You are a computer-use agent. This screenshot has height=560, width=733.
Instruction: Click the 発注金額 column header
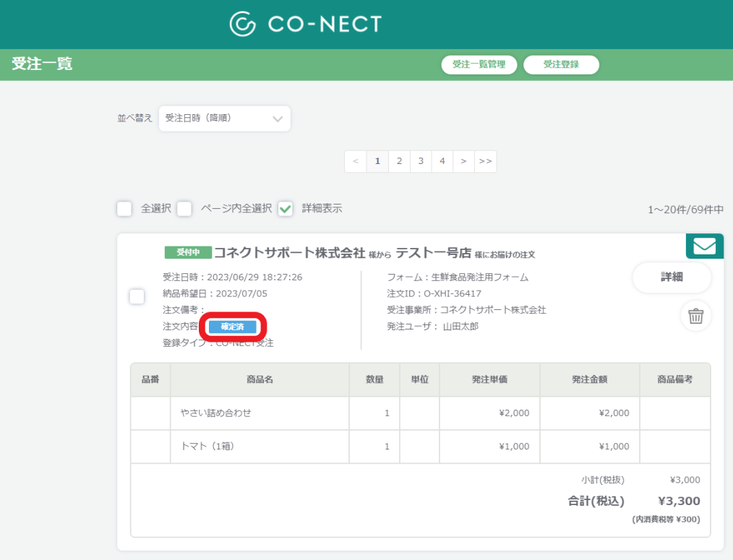coord(589,379)
